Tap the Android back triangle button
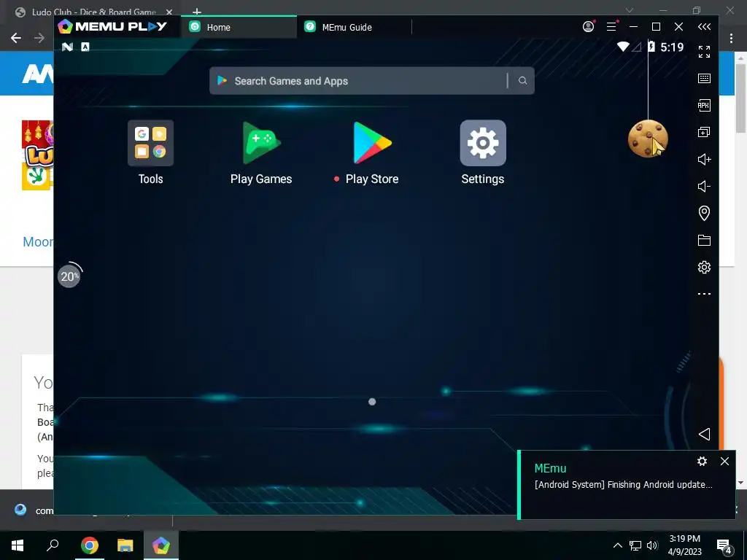This screenshot has height=560, width=747. point(704,434)
